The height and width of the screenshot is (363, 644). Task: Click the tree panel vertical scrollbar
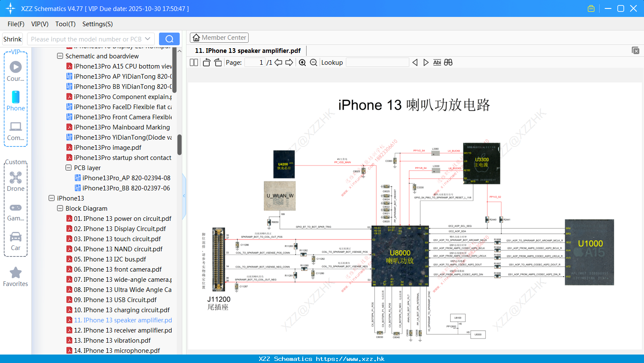click(179, 145)
